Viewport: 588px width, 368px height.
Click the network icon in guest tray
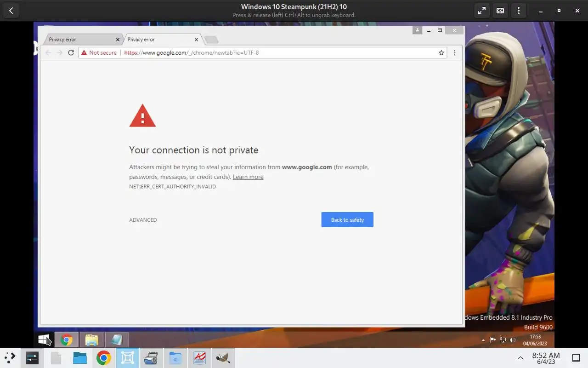pyautogui.click(x=503, y=340)
